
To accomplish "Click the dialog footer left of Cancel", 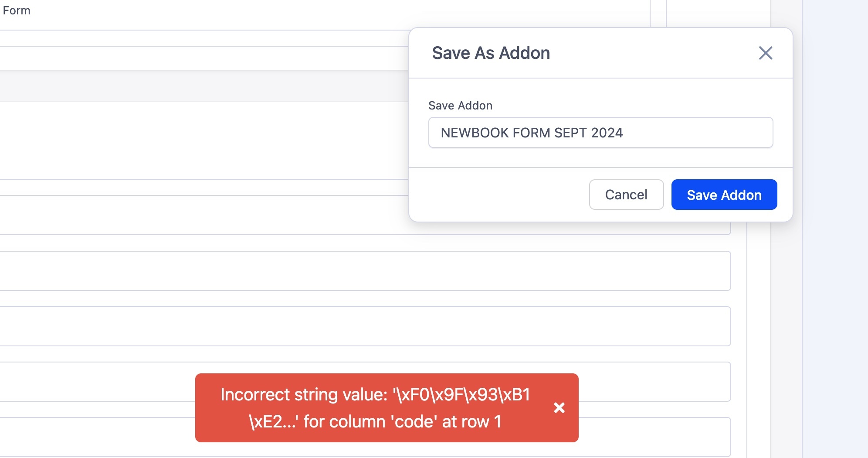I will pos(497,195).
